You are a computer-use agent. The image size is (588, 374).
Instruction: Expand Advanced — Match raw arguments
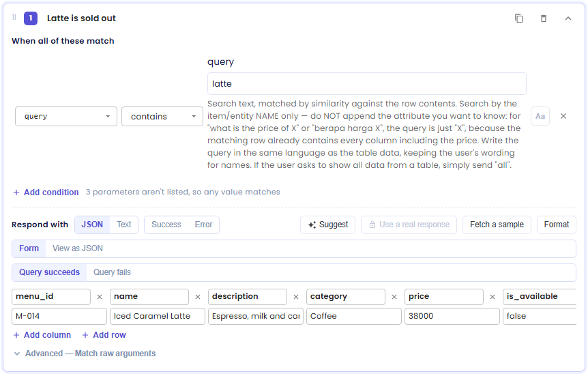85,354
